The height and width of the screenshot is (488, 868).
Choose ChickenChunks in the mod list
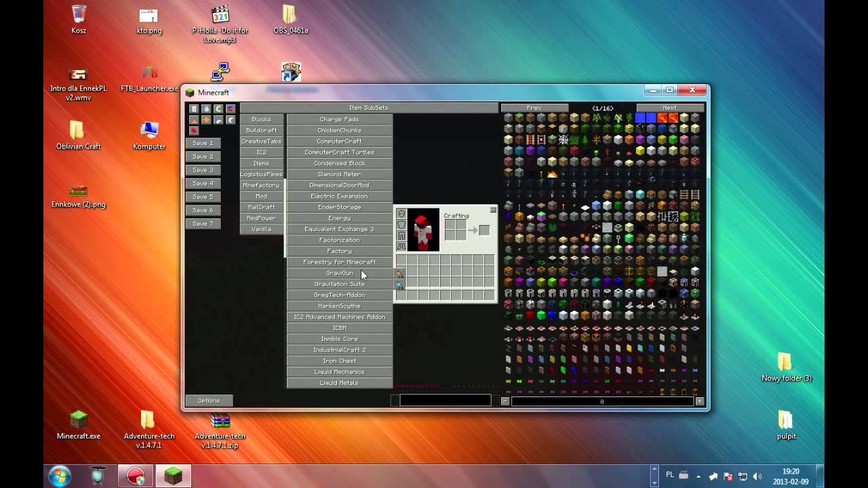(340, 130)
